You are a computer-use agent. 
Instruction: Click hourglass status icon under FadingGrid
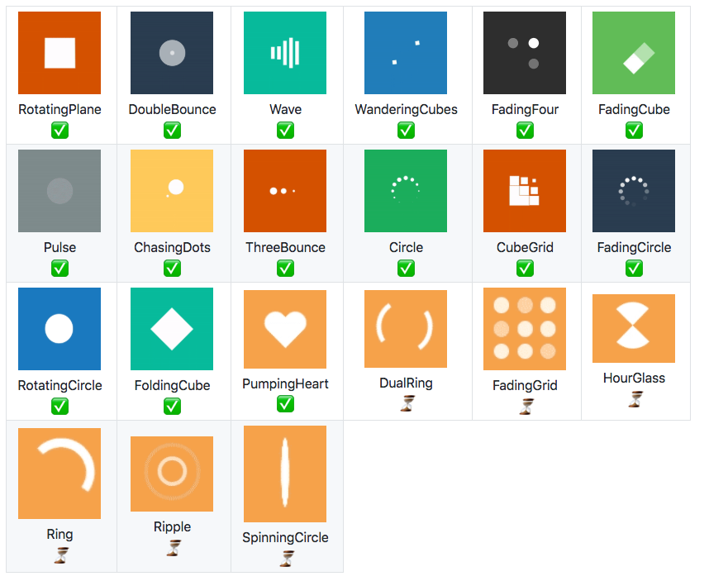526,407
